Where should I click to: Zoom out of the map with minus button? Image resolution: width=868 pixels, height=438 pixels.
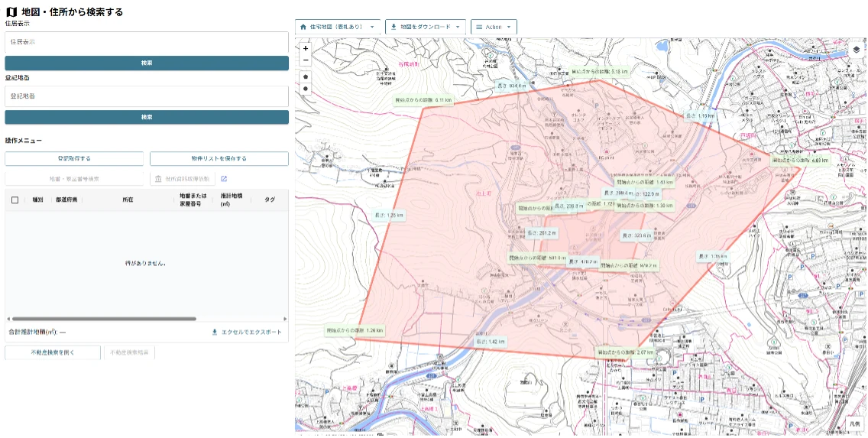tap(306, 60)
